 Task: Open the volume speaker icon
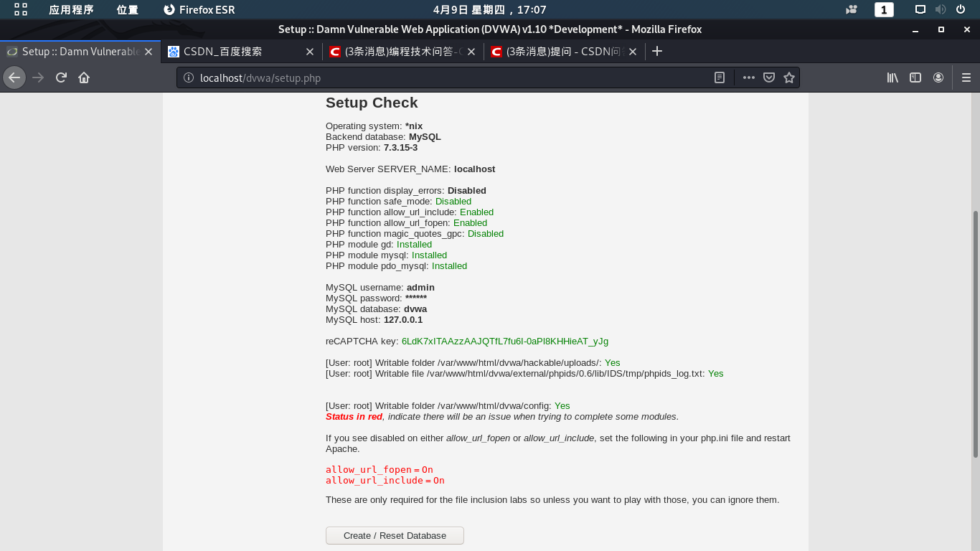(x=941, y=9)
